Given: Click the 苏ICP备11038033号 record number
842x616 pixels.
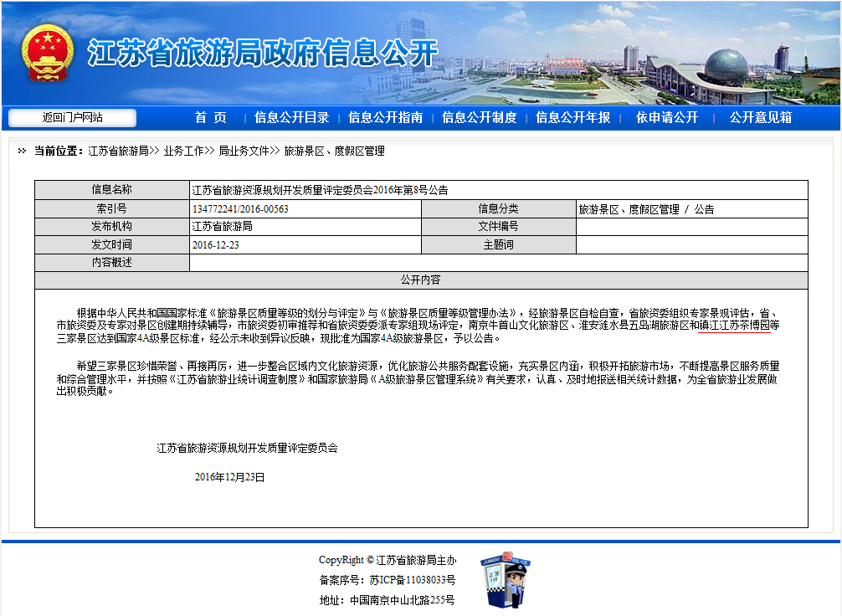Looking at the screenshot, I should click(x=412, y=580).
